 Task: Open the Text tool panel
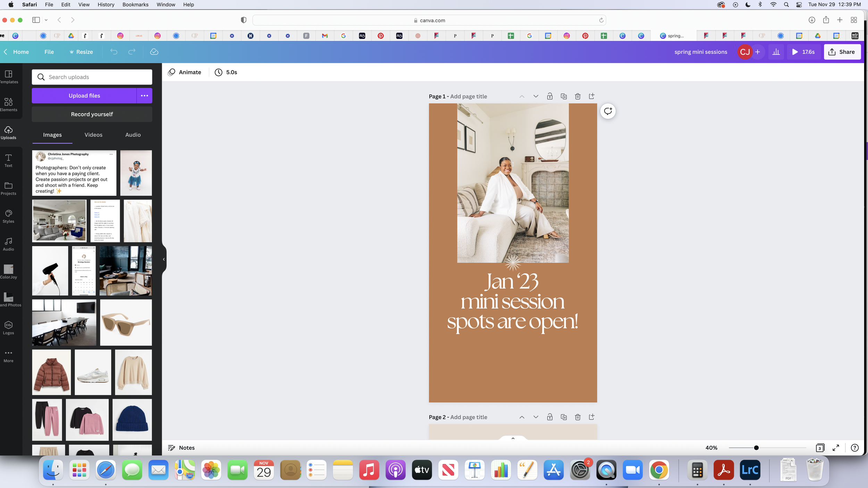pos(8,160)
